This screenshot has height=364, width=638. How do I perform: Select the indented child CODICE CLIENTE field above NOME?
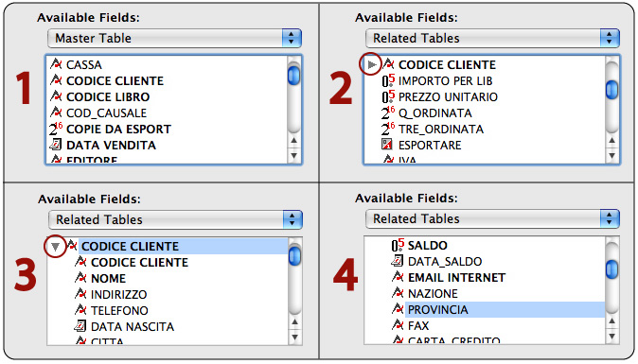point(139,263)
